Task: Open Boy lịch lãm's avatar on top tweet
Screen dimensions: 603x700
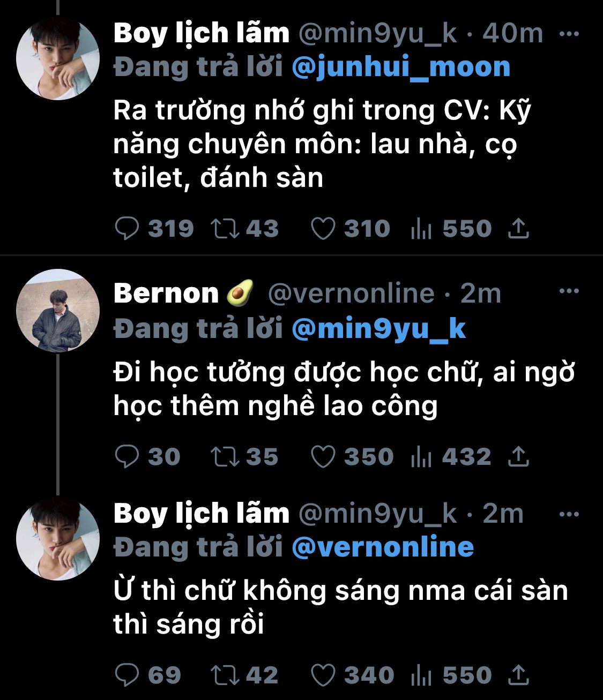Action: click(x=58, y=58)
